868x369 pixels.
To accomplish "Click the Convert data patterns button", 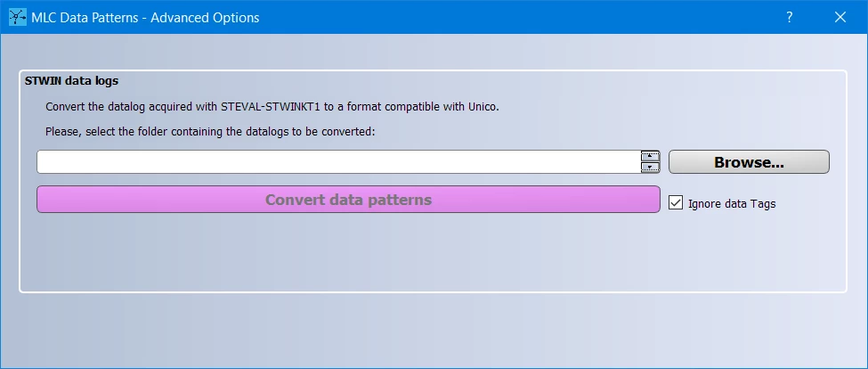I will click(x=348, y=200).
